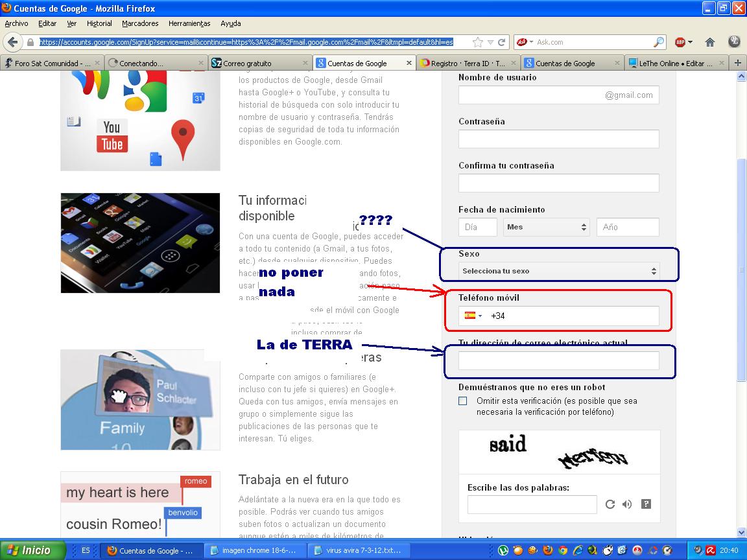This screenshot has width=747, height=560.
Task: Refresh the captcha words
Action: (x=610, y=504)
